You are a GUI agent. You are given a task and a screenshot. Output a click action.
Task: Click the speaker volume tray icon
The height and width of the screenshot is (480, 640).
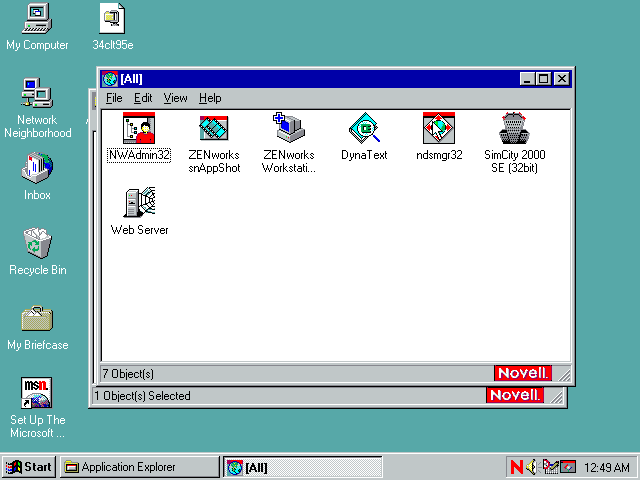tap(532, 467)
